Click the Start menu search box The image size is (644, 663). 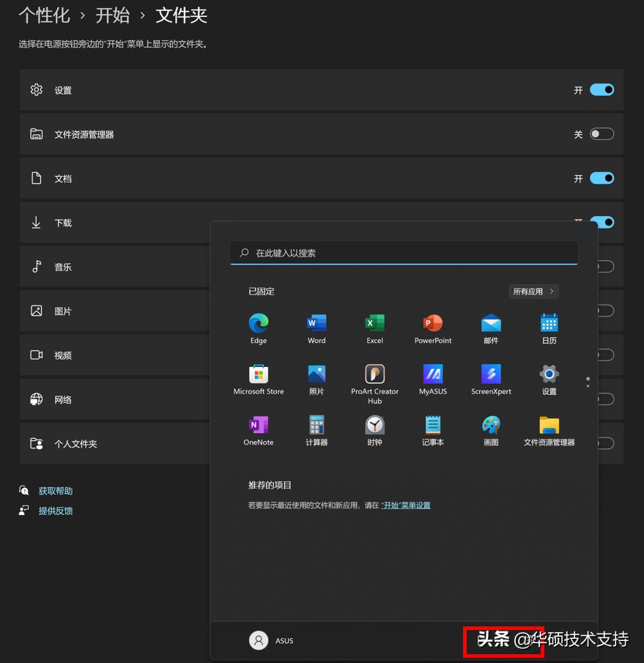pyautogui.click(x=404, y=252)
